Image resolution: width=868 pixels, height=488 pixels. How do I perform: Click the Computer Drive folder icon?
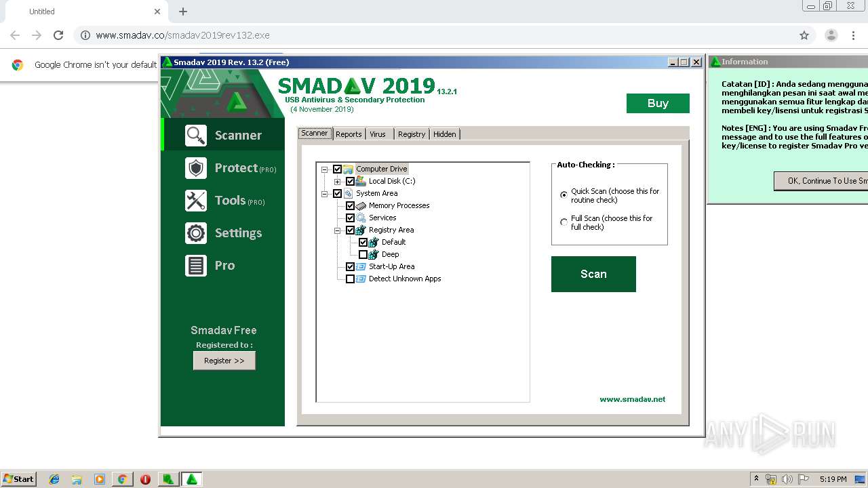(349, 169)
